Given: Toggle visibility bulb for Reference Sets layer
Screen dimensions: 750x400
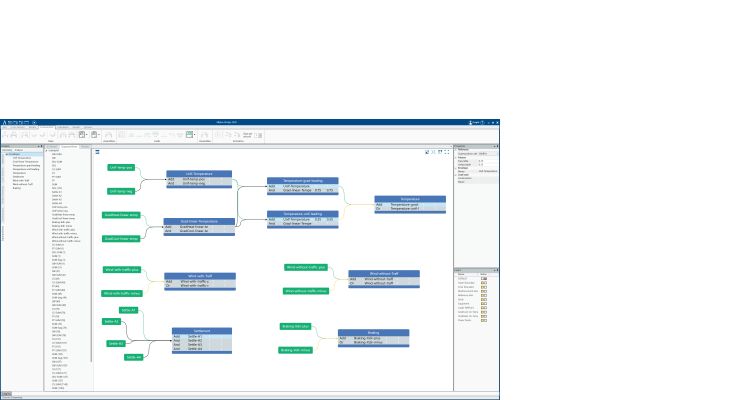Looking at the screenshot, I should [483, 295].
